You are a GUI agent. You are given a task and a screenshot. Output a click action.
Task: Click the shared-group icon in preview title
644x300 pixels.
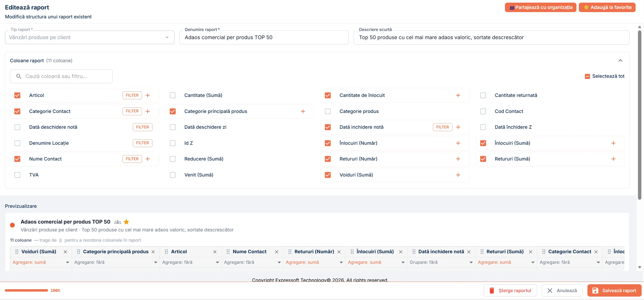[x=117, y=222]
